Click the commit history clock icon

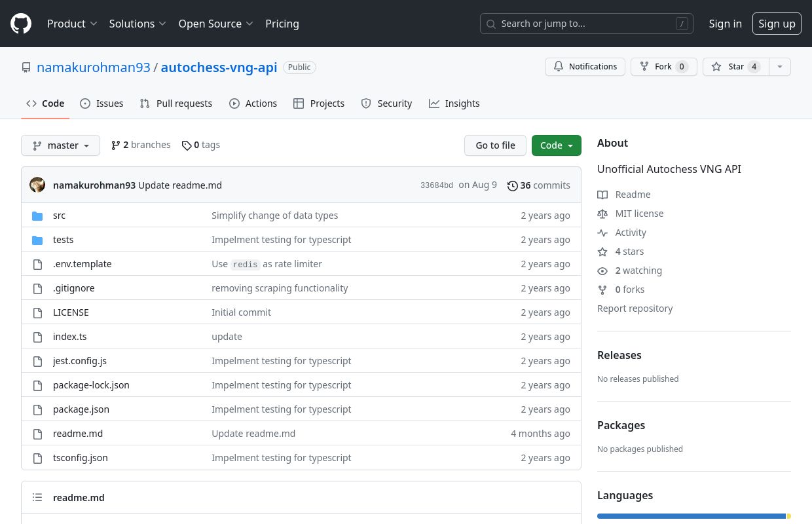(513, 186)
